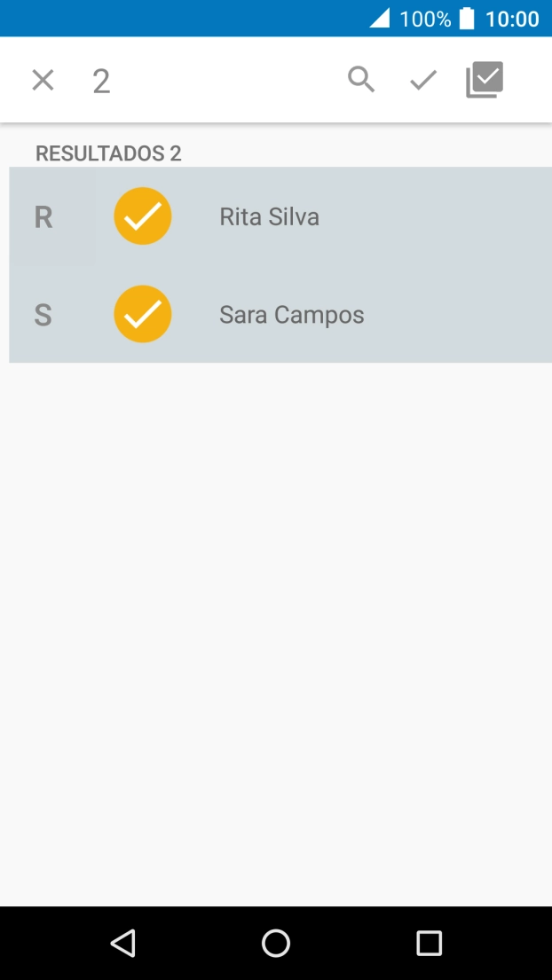Deselect Rita Silva's checked avatar
552x980 pixels.
(x=143, y=216)
